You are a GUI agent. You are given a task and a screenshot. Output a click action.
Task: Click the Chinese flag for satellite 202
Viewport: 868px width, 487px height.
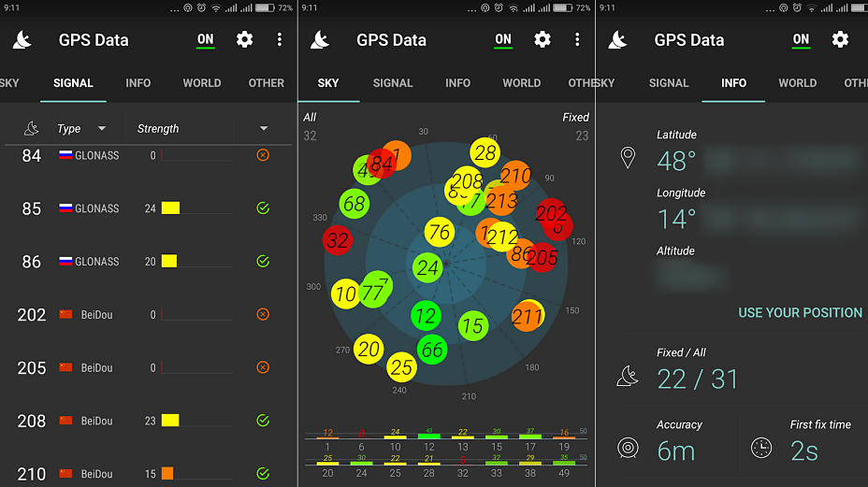point(65,314)
